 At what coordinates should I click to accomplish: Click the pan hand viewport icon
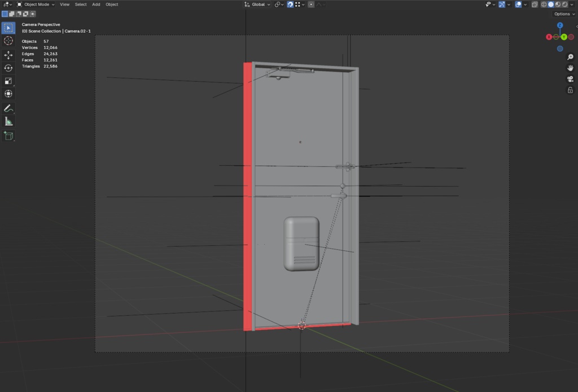point(570,68)
